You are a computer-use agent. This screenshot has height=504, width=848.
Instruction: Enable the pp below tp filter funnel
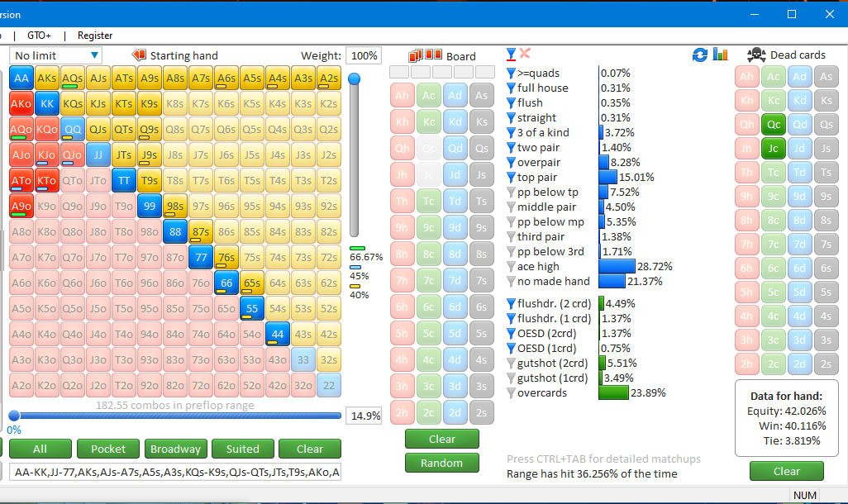pyautogui.click(x=511, y=192)
